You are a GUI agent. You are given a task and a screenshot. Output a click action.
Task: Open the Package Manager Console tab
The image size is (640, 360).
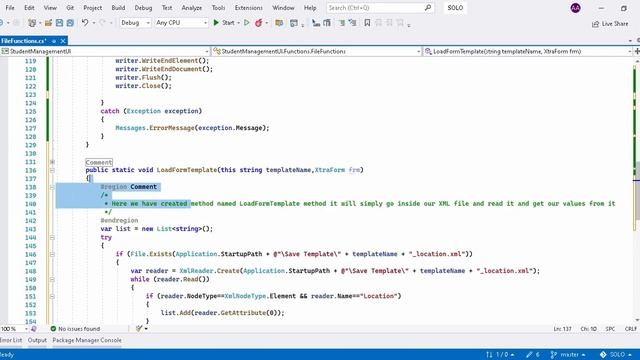click(x=87, y=340)
